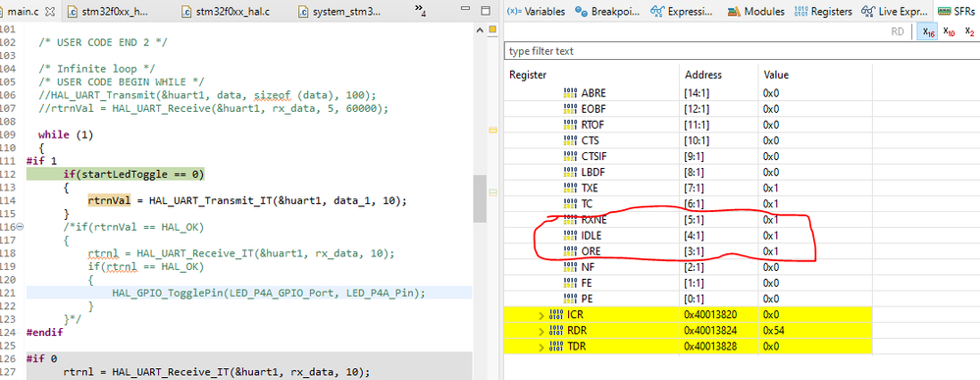Click the editor vertical scrollbar thumb
980x380 pixels.
tap(480, 198)
